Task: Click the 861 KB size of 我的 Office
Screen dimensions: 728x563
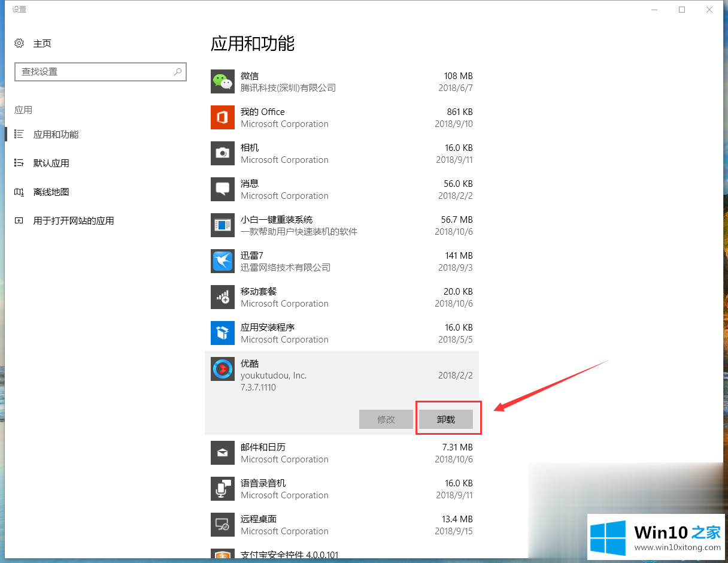Action: (x=460, y=111)
